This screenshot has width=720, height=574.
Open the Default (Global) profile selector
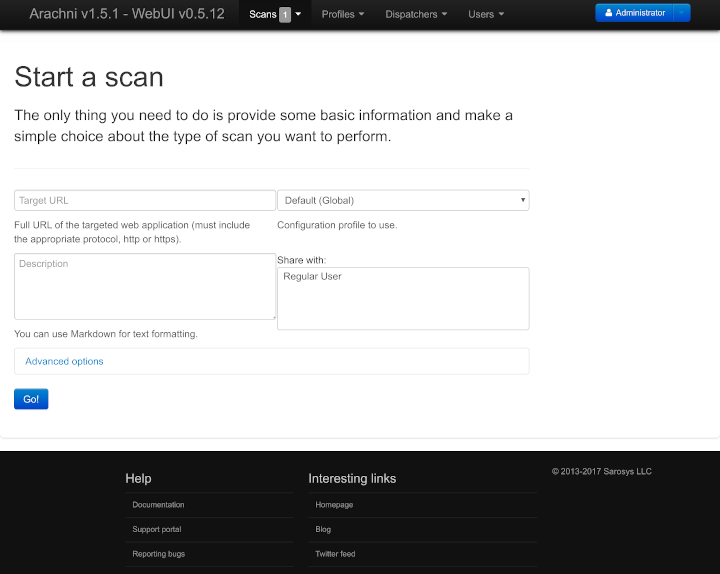(x=403, y=201)
